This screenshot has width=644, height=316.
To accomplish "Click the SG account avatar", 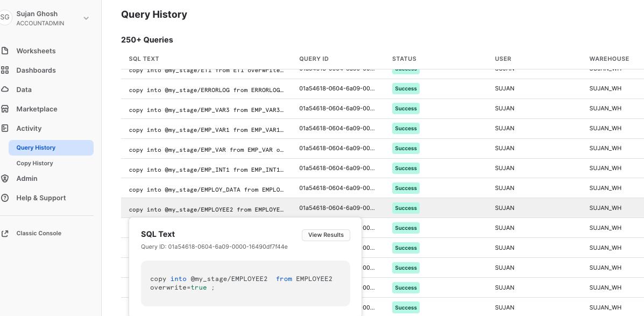I will [6, 17].
